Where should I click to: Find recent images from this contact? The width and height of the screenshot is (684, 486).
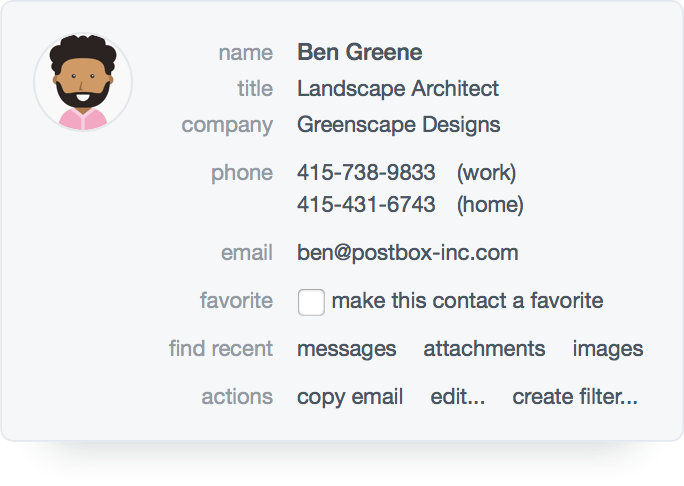(x=607, y=349)
